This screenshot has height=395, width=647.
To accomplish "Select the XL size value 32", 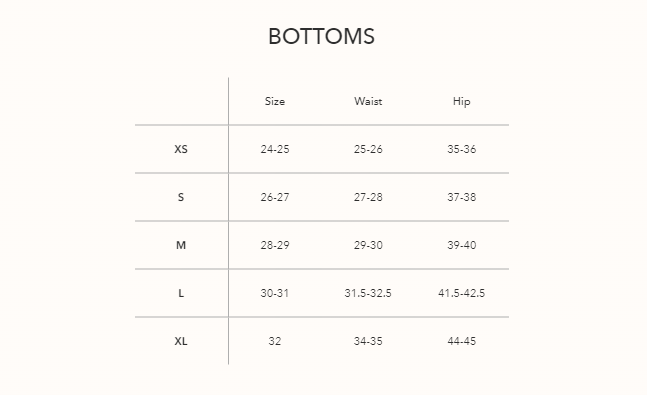I will (275, 341).
